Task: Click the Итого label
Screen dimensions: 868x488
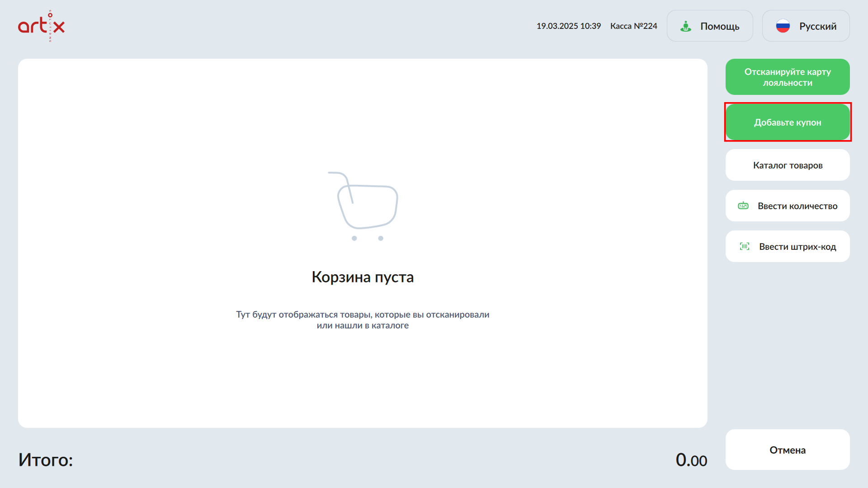Action: point(46,460)
